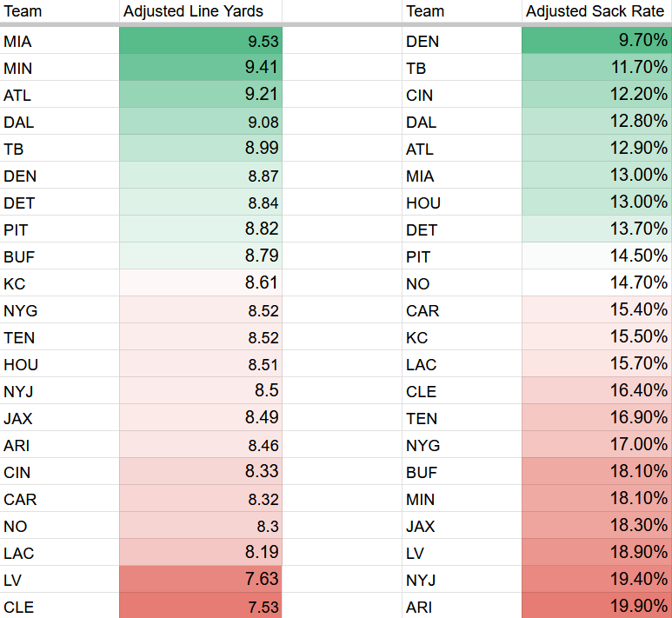Select the HOU 13.00% sack rate cell
Screen dimensions: 672x618
(x=596, y=203)
